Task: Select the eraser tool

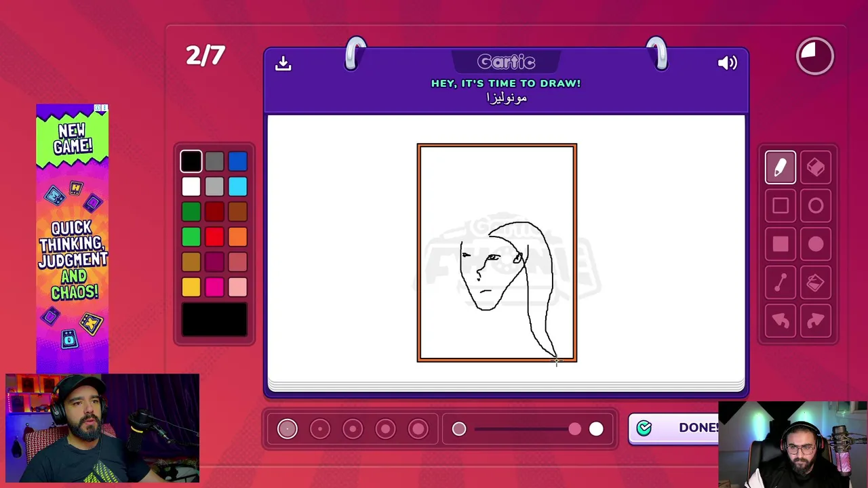Action: pyautogui.click(x=816, y=167)
